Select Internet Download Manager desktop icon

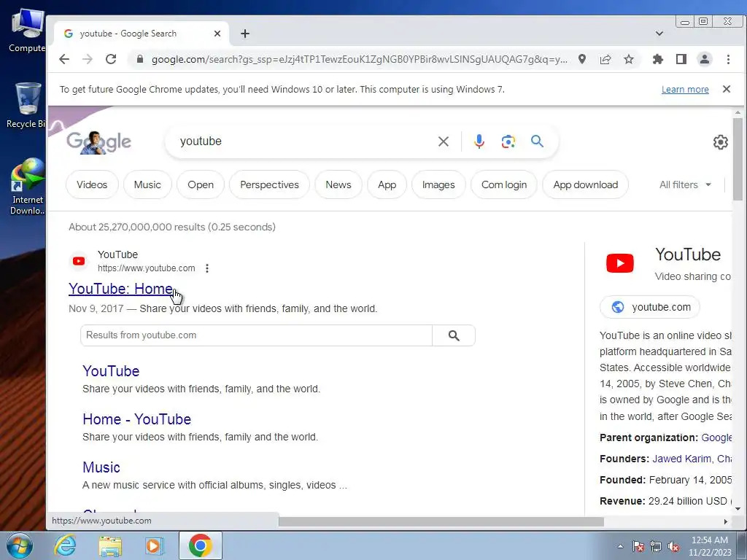coord(28,187)
